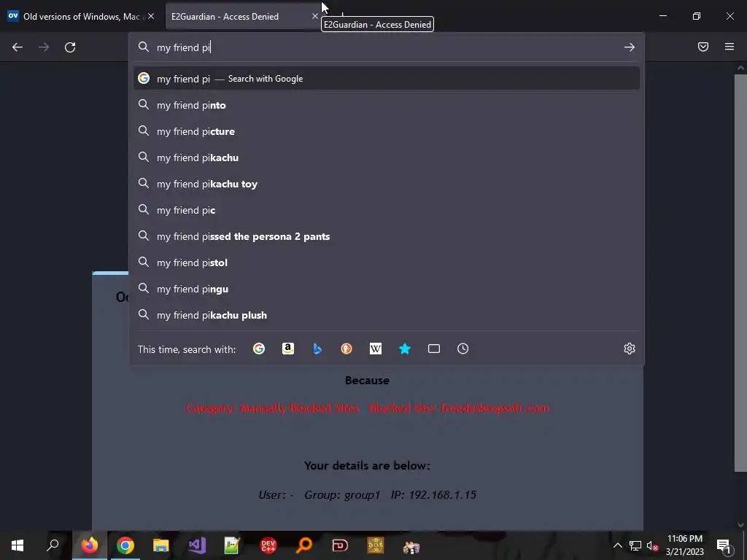This screenshot has width=747, height=560.
Task: Search this time with Google icon
Action: [x=259, y=349]
